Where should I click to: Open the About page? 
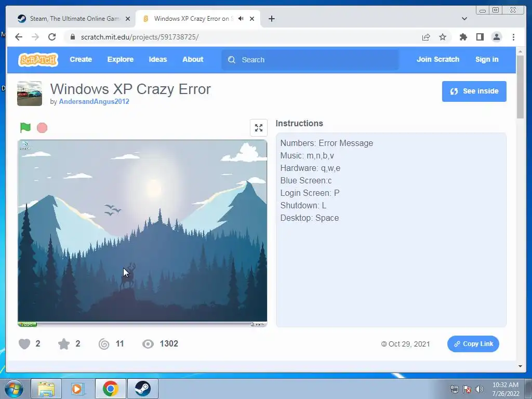(193, 59)
